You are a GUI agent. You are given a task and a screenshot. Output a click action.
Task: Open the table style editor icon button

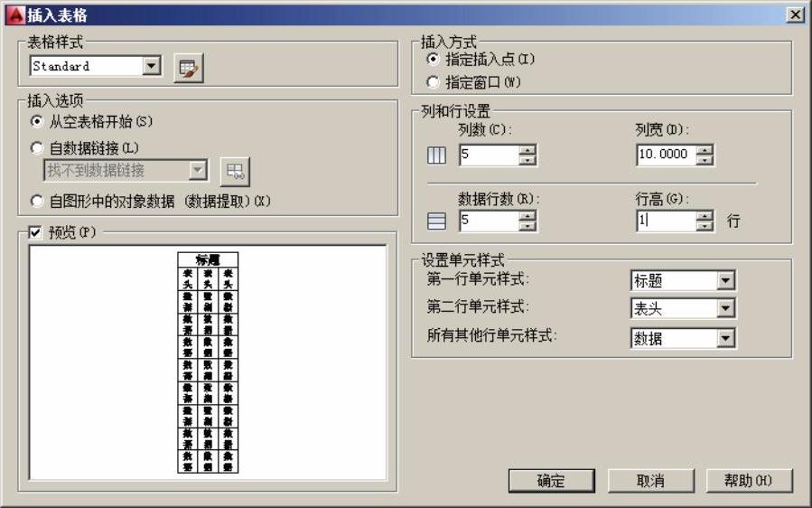click(189, 68)
